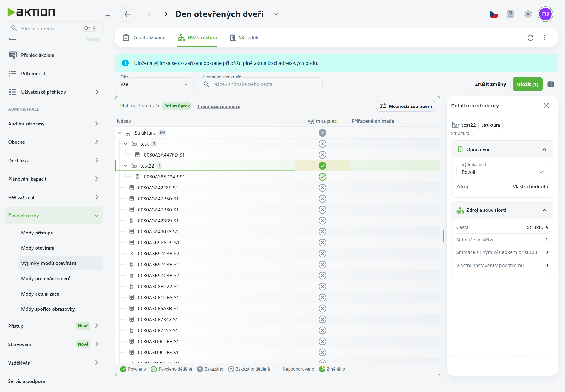The height and width of the screenshot is (392, 565).
Task: Collapse sidebar with hamburger menu icon
Action: 108,14
